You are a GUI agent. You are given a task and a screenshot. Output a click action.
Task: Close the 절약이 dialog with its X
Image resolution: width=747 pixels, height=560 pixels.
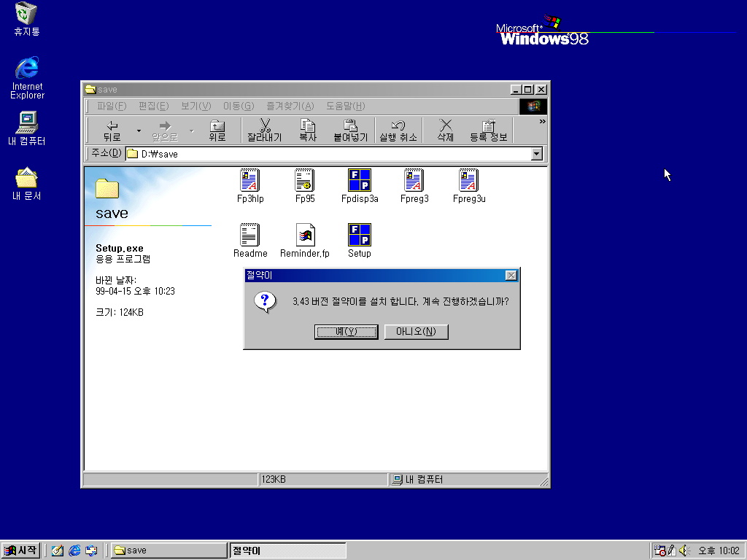(x=511, y=275)
